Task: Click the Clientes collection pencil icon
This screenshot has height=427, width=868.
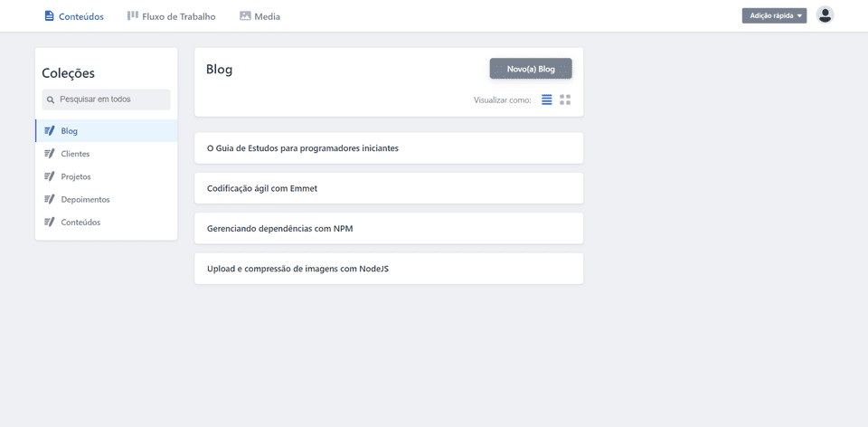Action: click(49, 154)
